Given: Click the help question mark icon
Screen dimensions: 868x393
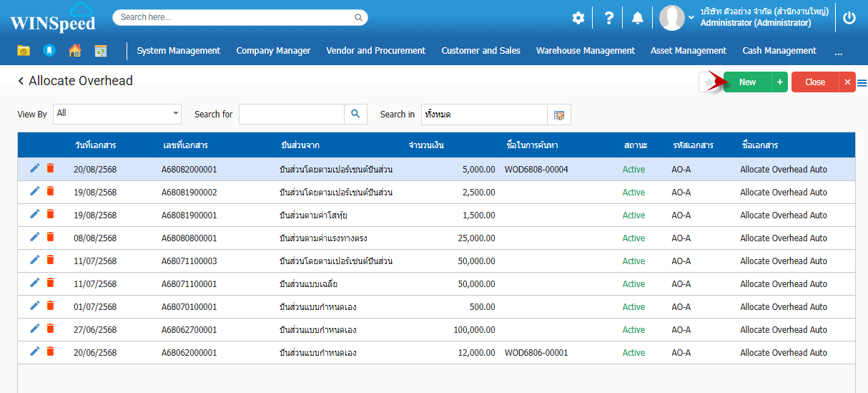Looking at the screenshot, I should [608, 18].
